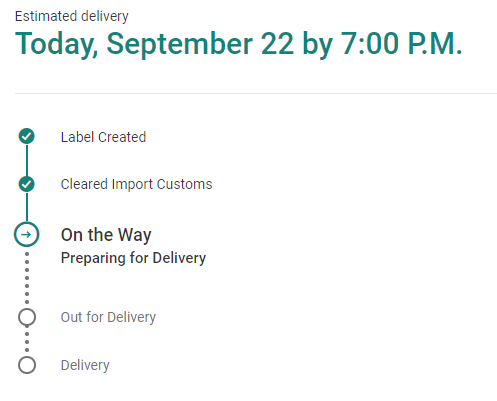Select the Out for Delivery step label

pyautogui.click(x=108, y=317)
